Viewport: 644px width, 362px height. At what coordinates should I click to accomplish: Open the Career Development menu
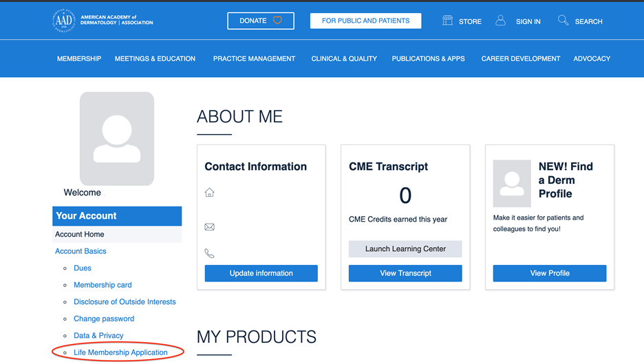[x=520, y=58]
